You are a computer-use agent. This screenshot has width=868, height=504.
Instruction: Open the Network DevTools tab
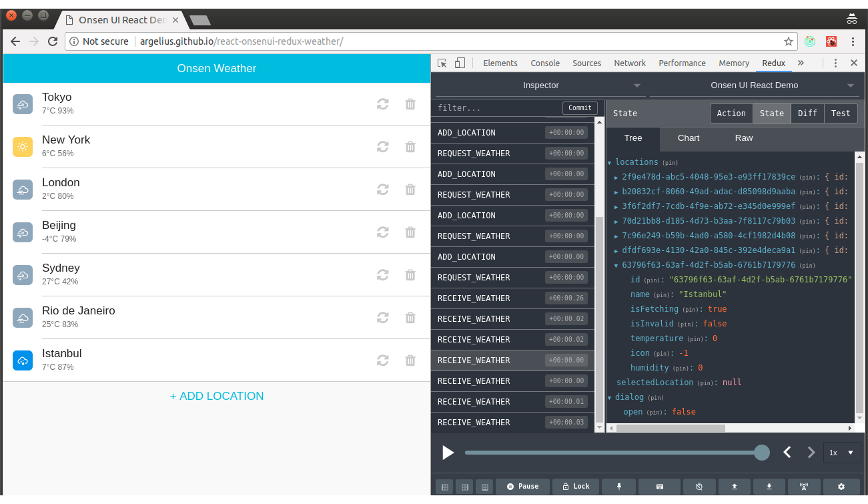630,63
